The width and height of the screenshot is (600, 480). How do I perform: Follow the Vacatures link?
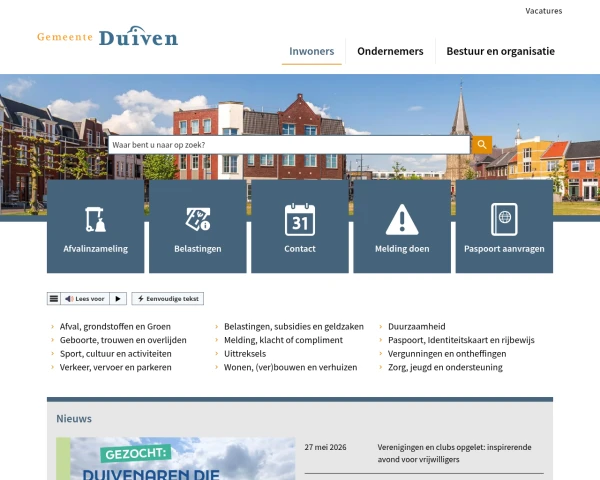543,11
